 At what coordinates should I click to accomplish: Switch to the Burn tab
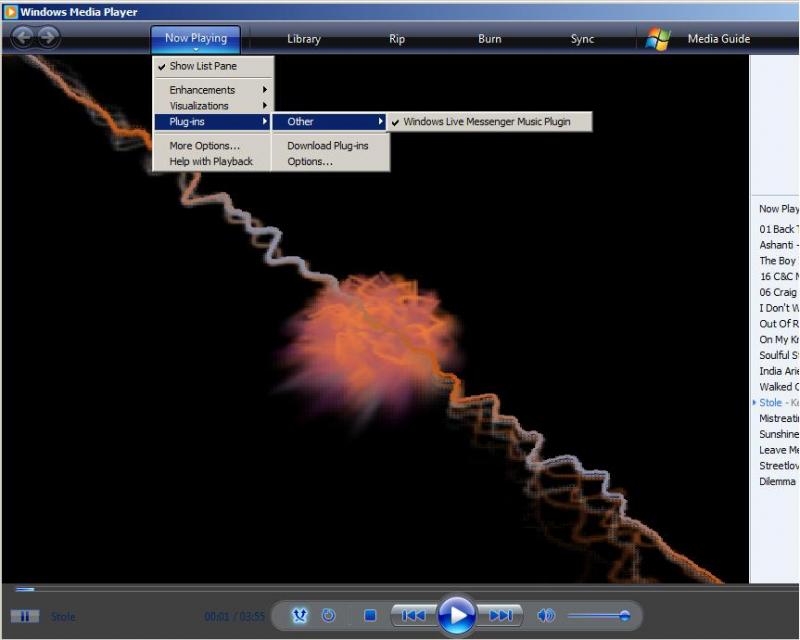tap(490, 39)
